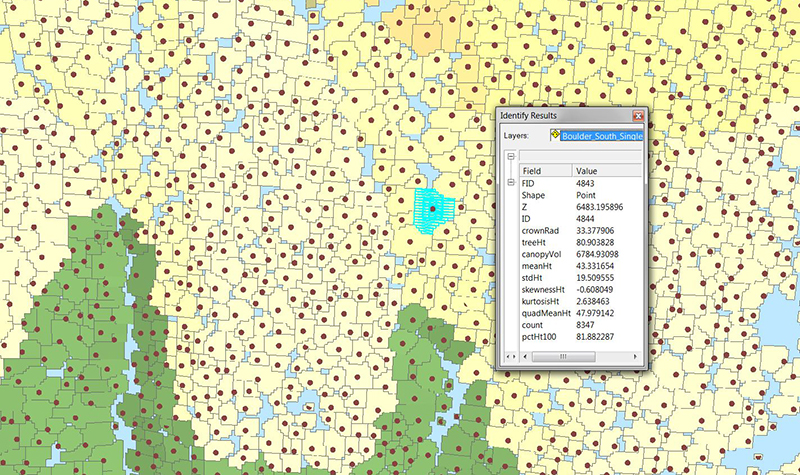The width and height of the screenshot is (800, 475).
Task: Select the meanHt value 43.331654
Action: (595, 266)
